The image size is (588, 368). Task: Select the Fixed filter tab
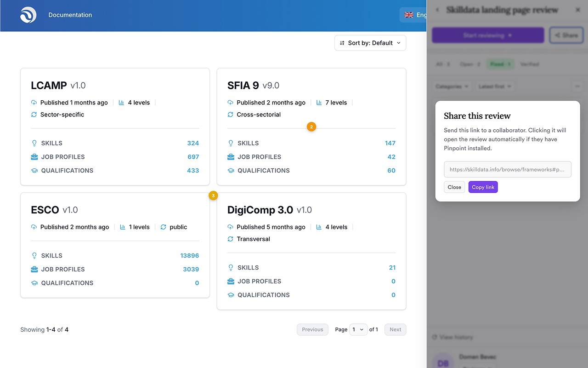click(499, 64)
